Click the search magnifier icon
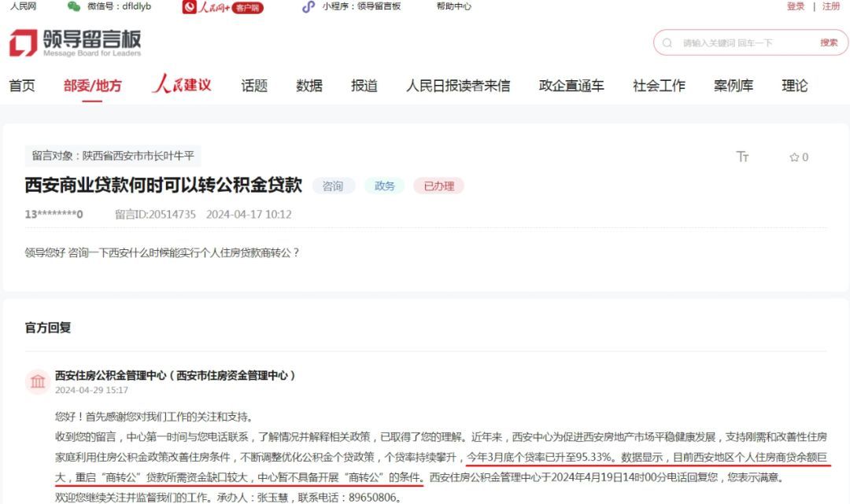 (x=666, y=42)
